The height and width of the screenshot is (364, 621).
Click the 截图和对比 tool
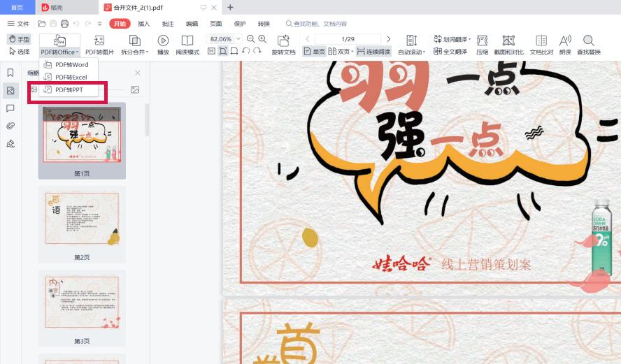point(508,45)
